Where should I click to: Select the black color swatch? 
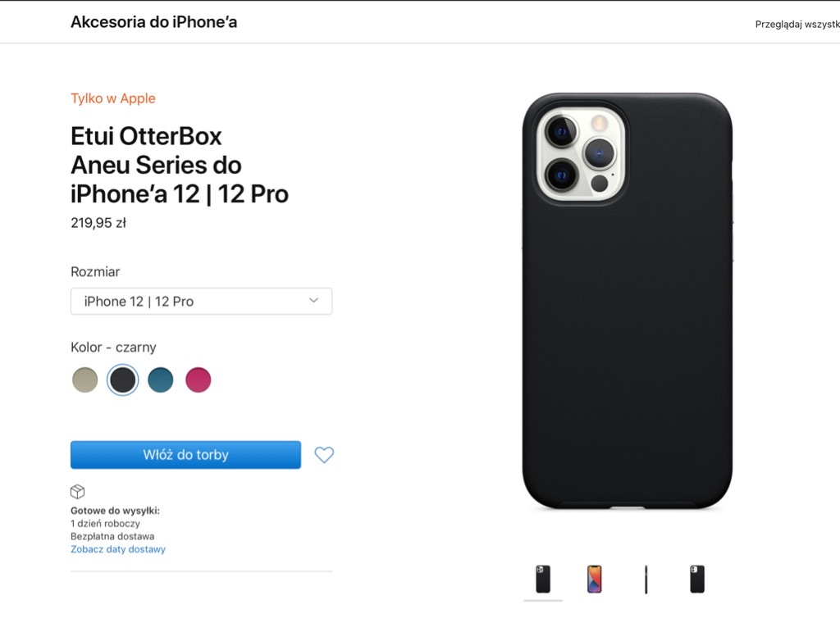pyautogui.click(x=123, y=380)
